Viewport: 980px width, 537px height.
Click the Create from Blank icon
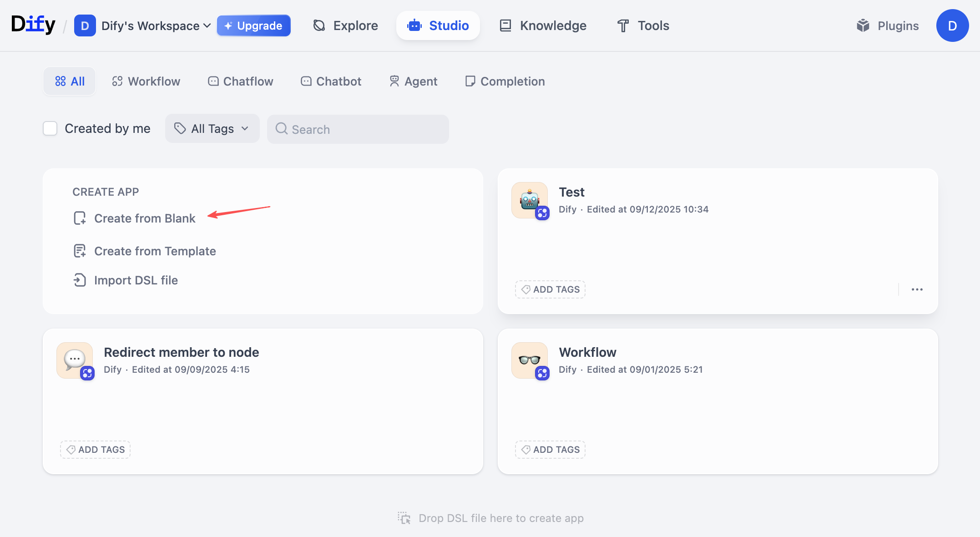[80, 218]
